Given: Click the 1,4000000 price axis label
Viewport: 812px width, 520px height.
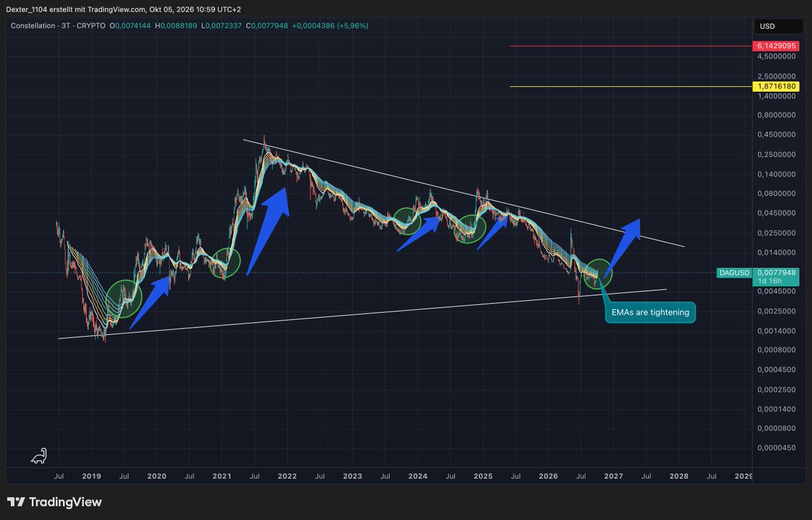Looking at the screenshot, I should click(777, 96).
